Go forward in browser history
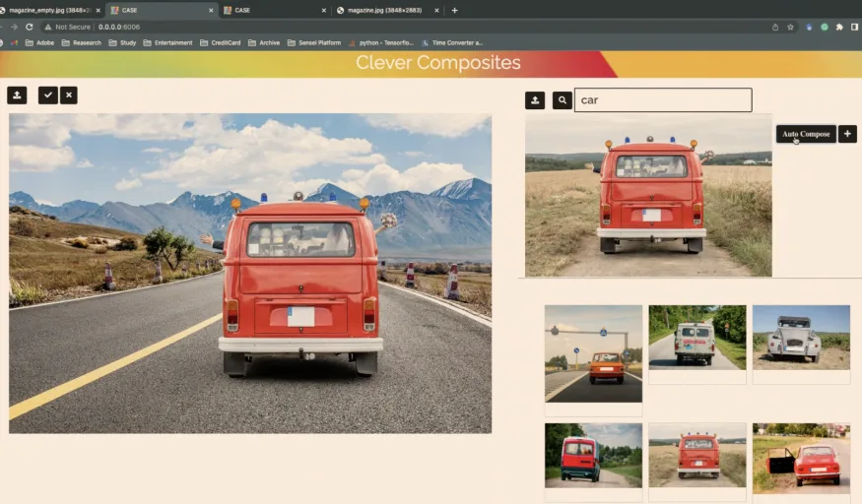The width and height of the screenshot is (862, 504). tap(14, 27)
